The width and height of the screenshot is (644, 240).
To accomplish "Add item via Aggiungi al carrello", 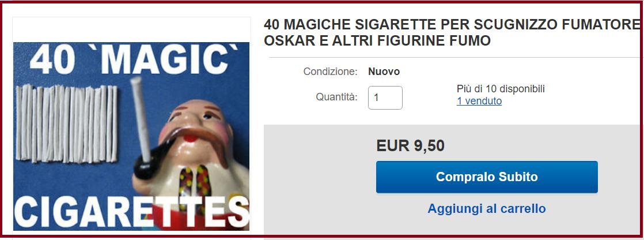I will pos(487,208).
